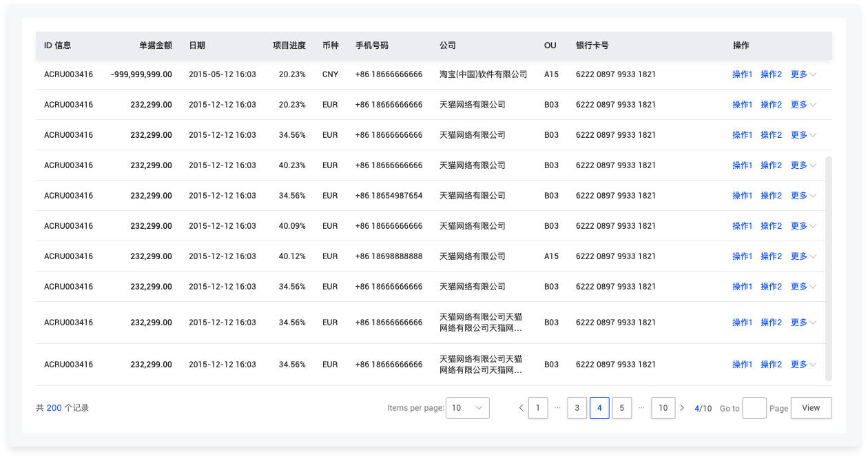Screen dimensions: 868x459
Task: Focus the Go to page number field
Action: [x=754, y=408]
